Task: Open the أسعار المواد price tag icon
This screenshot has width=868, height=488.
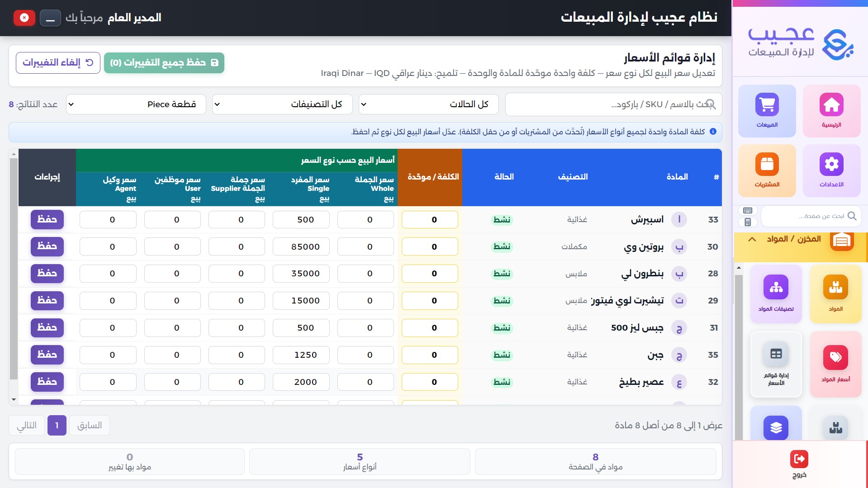Action: click(835, 364)
